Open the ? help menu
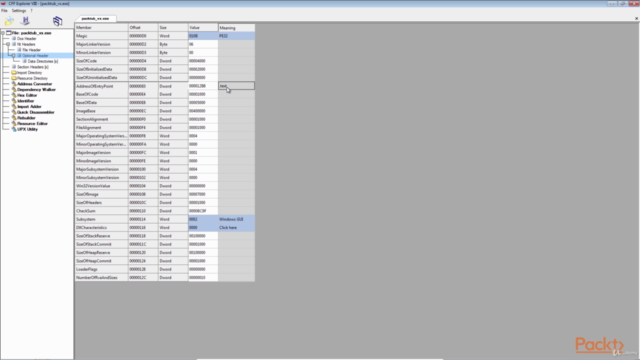 [x=31, y=11]
